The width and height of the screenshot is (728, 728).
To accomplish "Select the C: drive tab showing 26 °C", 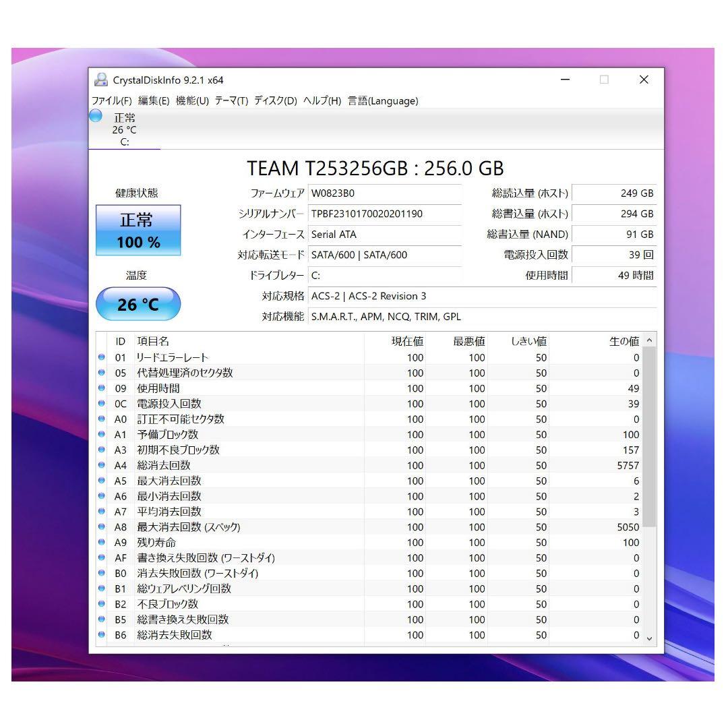I will [125, 132].
